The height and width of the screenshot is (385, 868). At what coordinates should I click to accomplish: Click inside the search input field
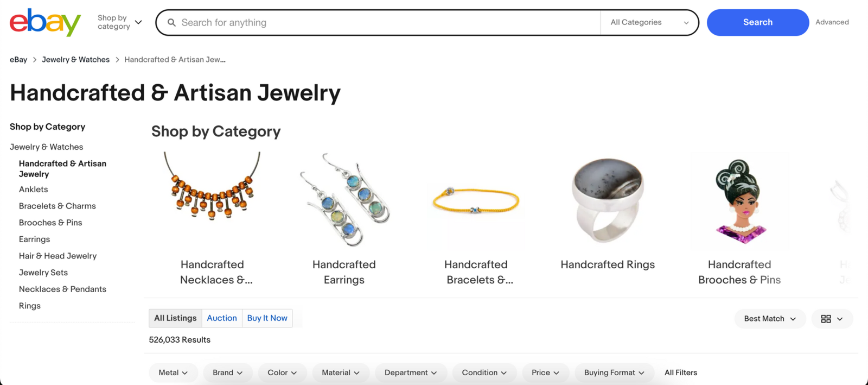tap(380, 22)
